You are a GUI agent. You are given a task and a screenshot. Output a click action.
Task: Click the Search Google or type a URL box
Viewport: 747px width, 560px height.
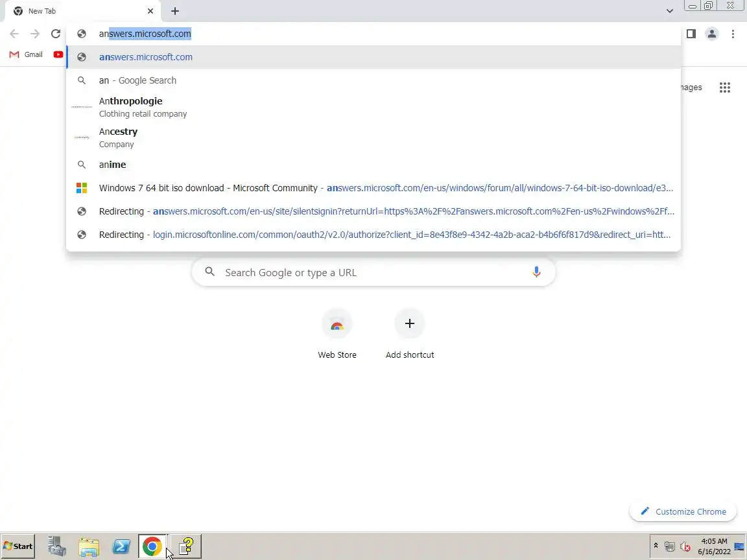pyautogui.click(x=373, y=272)
